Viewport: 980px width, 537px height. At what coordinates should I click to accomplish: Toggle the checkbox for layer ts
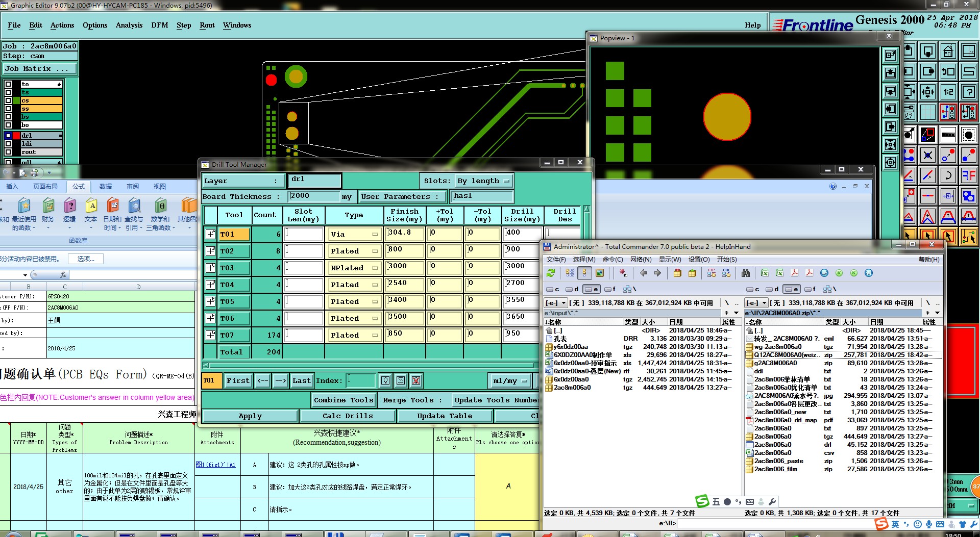(x=8, y=93)
